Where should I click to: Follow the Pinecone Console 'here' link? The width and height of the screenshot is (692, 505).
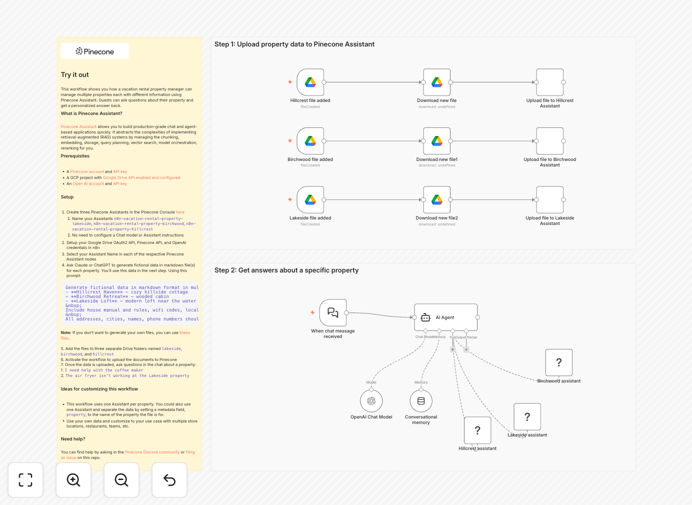pos(180,212)
